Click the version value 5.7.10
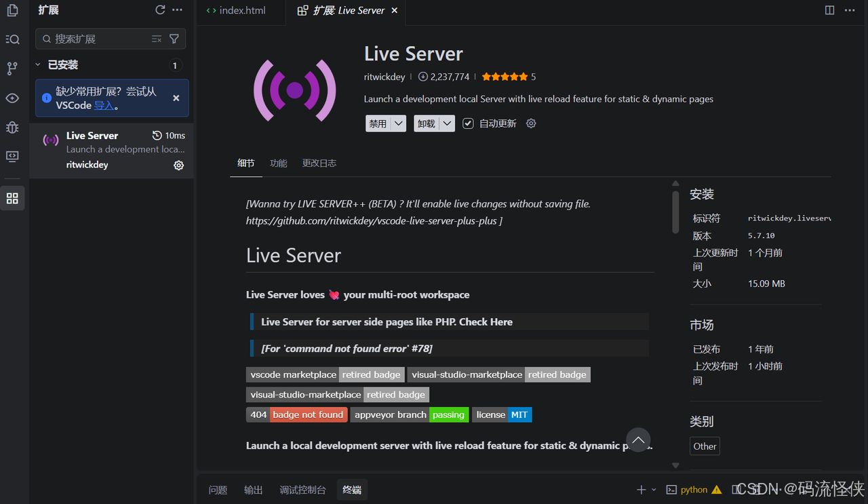This screenshot has height=504, width=868. (x=762, y=236)
